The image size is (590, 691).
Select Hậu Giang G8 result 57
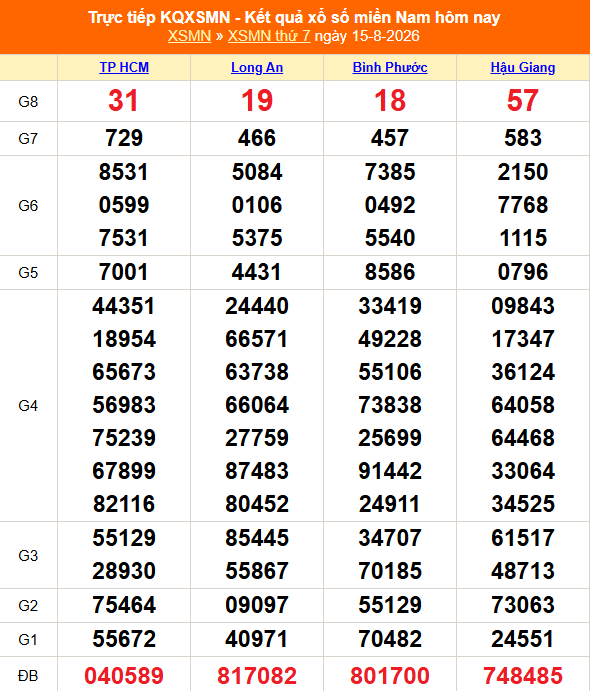[523, 100]
